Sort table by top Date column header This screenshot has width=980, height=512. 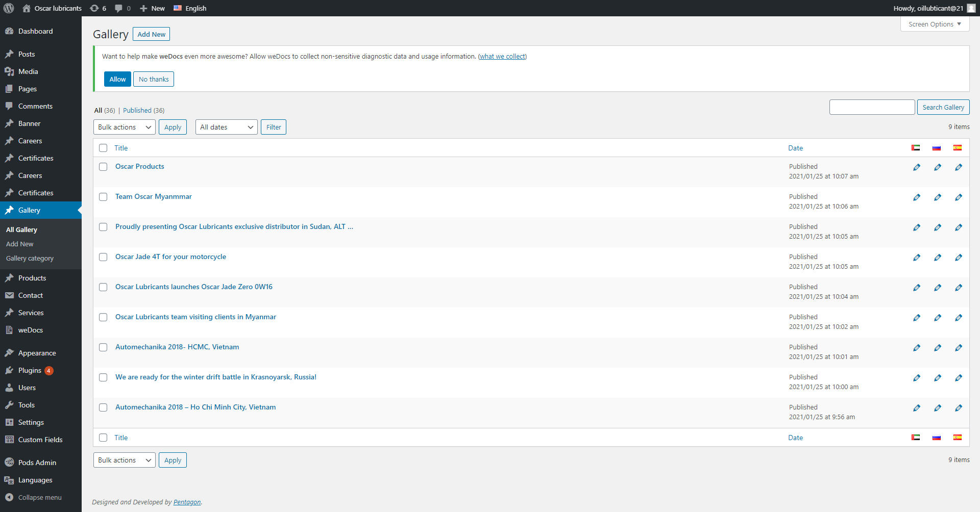tap(795, 148)
